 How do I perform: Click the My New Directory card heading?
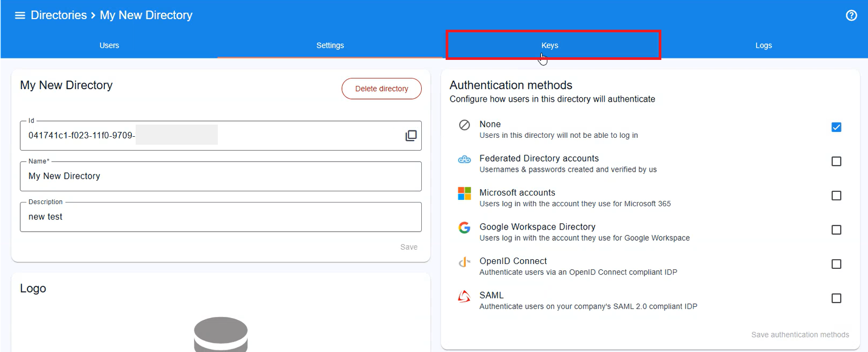click(x=66, y=85)
